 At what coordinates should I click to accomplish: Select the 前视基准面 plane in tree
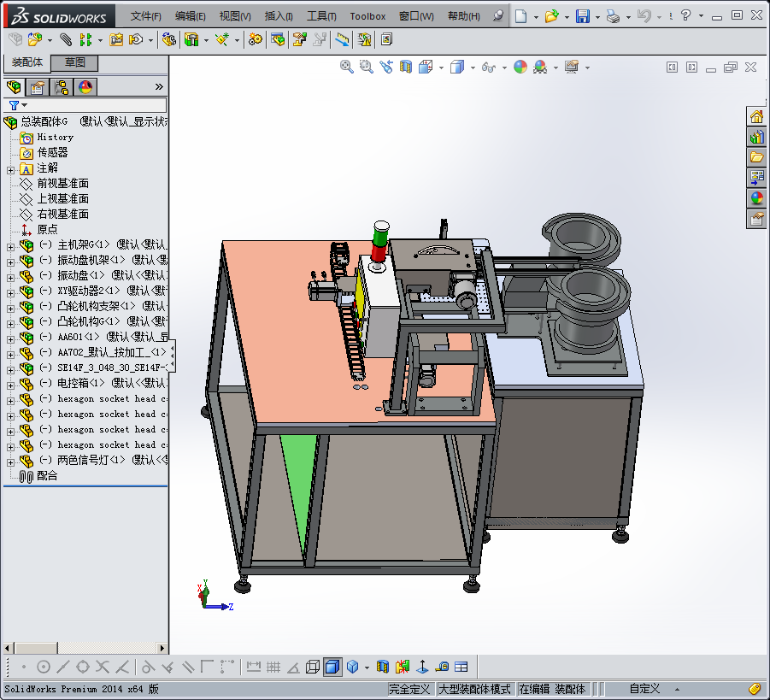[62, 183]
